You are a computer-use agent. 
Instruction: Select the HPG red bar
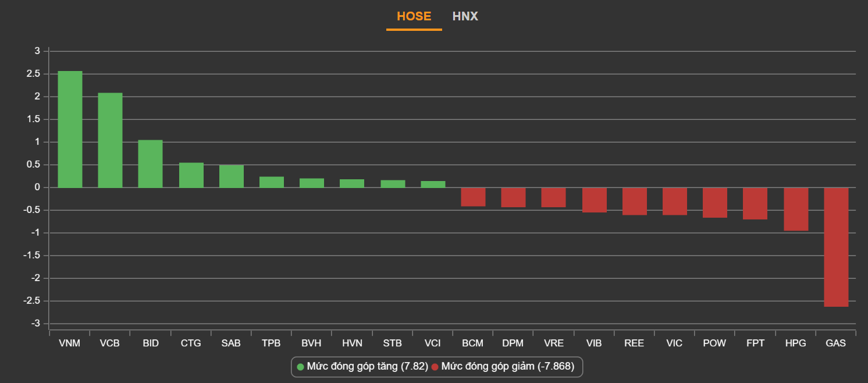pyautogui.click(x=796, y=209)
